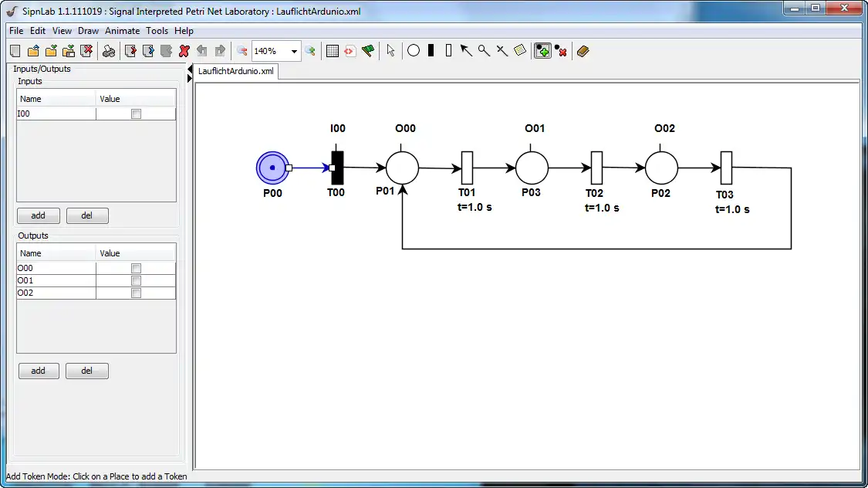Click the Undo arrow icon

pyautogui.click(x=202, y=51)
